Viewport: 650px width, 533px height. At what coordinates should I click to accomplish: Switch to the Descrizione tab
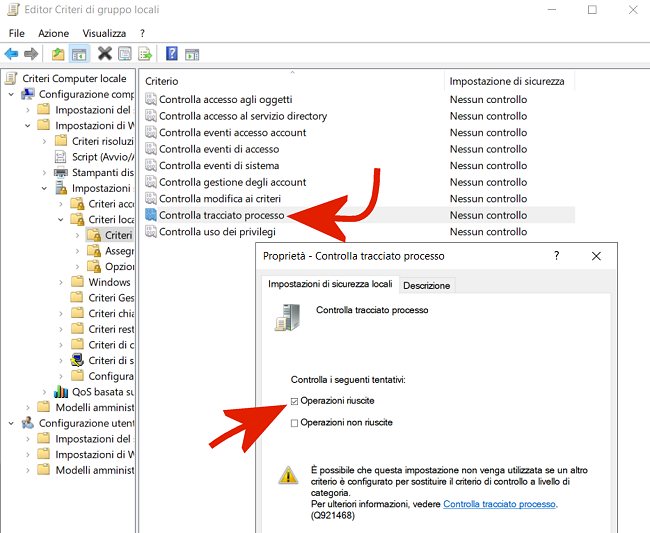click(x=427, y=285)
